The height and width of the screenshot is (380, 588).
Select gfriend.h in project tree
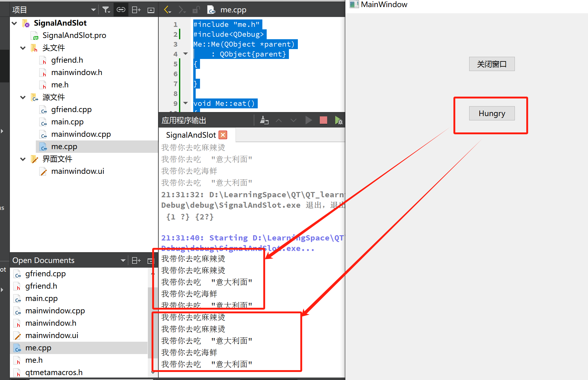[67, 60]
